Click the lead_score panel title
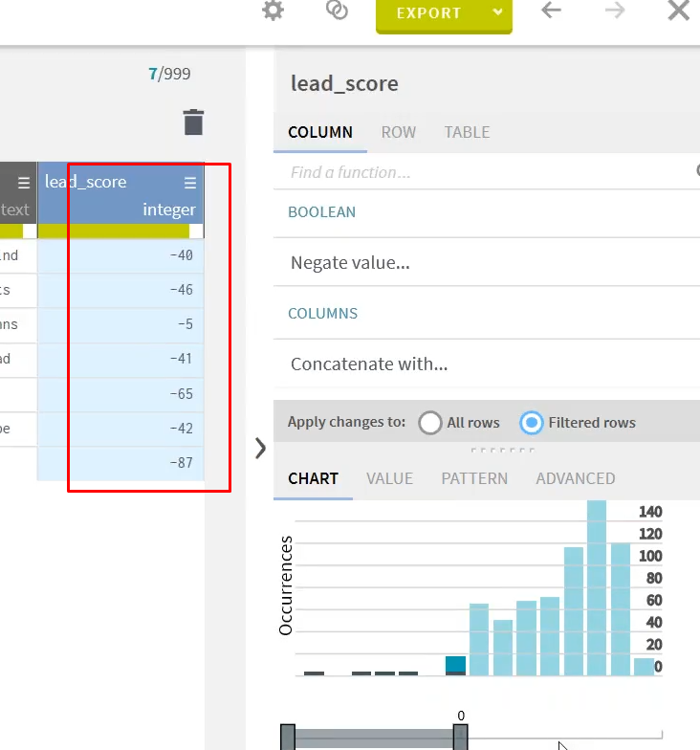The image size is (700, 750). point(344,84)
